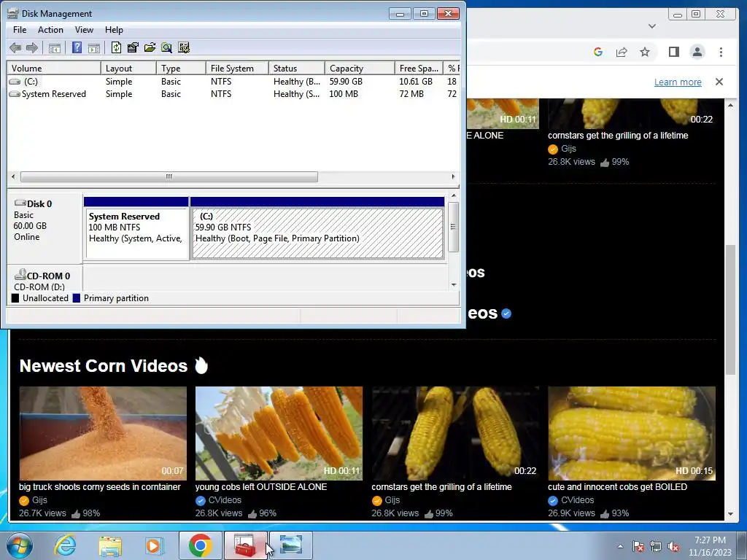Click the Google icon in Chrome address bar
This screenshot has height=560, width=747.
[x=598, y=52]
